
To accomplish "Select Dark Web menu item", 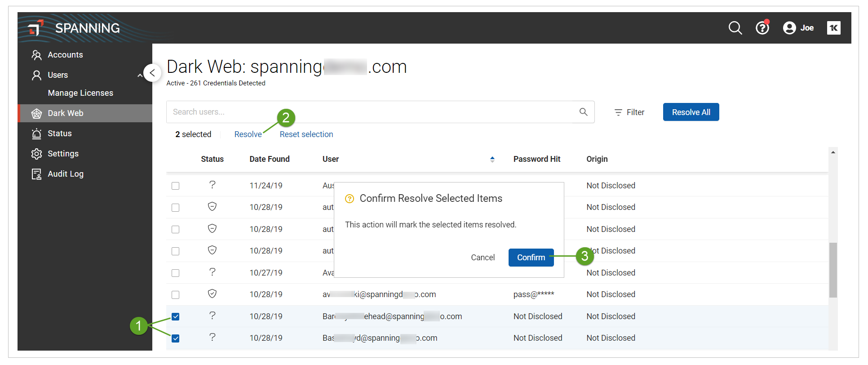I will [x=85, y=113].
